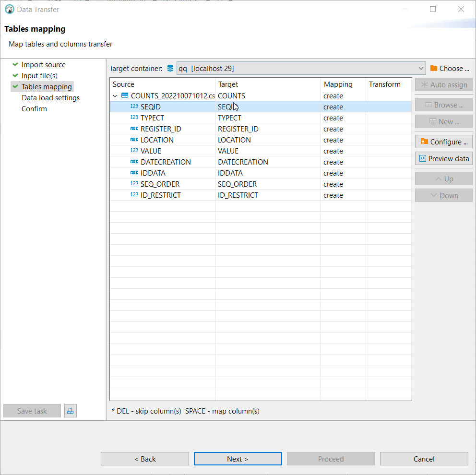Viewport: 476px width, 475px height.
Task: Click the table icon beside COUNTS_202210071012.csv
Action: coord(124,95)
